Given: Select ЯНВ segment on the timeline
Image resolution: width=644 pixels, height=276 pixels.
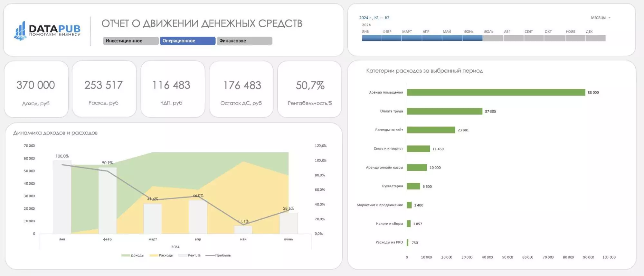Looking at the screenshot, I should click(372, 38).
